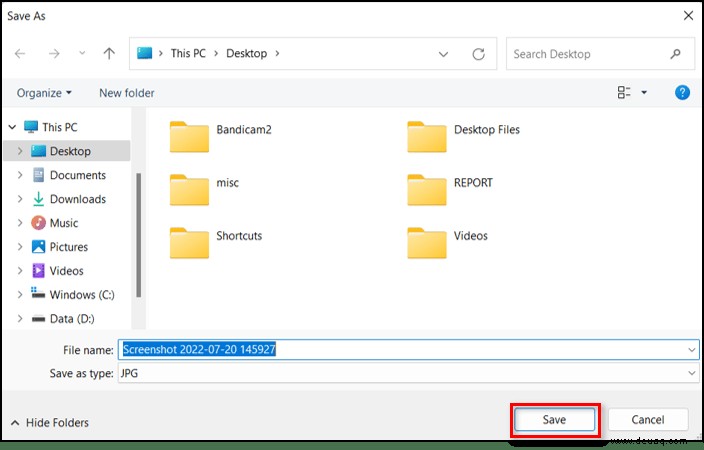The height and width of the screenshot is (450, 704).
Task: Change the view layout icon
Action: pyautogui.click(x=624, y=93)
